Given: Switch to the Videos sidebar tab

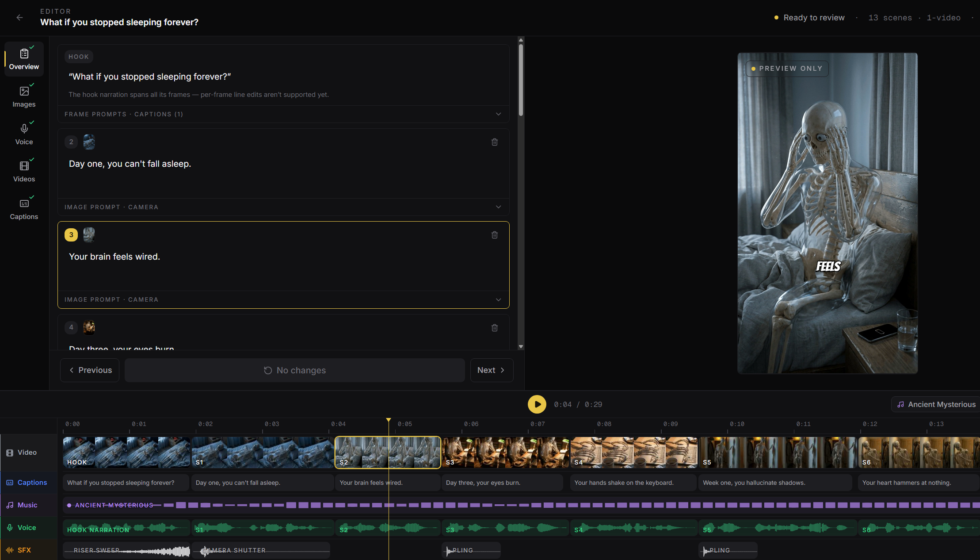Looking at the screenshot, I should tap(24, 172).
